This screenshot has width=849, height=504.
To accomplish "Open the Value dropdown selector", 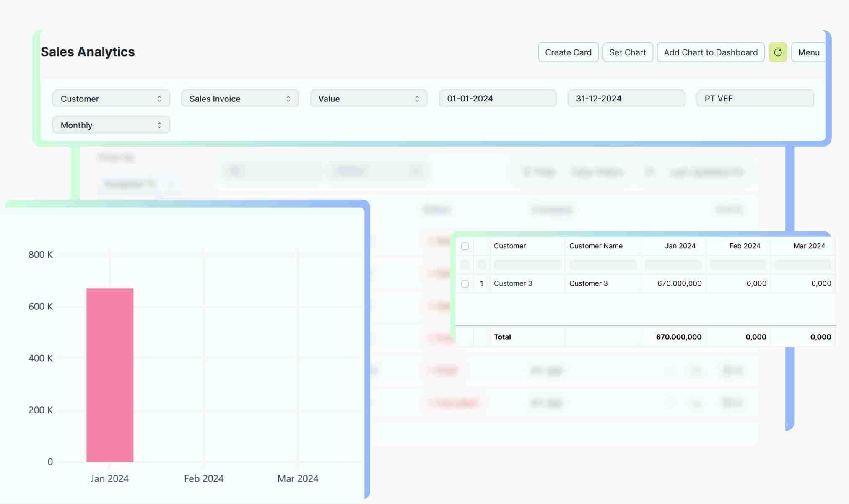I will pos(368,99).
